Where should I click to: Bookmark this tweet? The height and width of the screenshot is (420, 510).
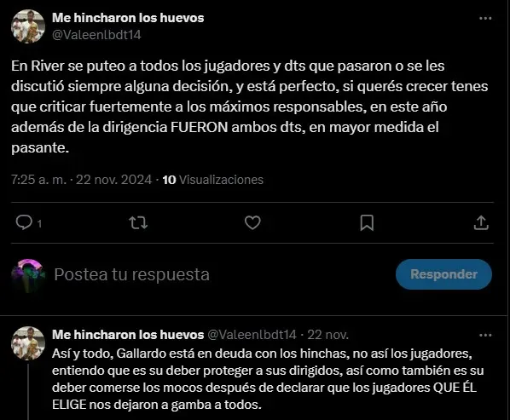(367, 223)
